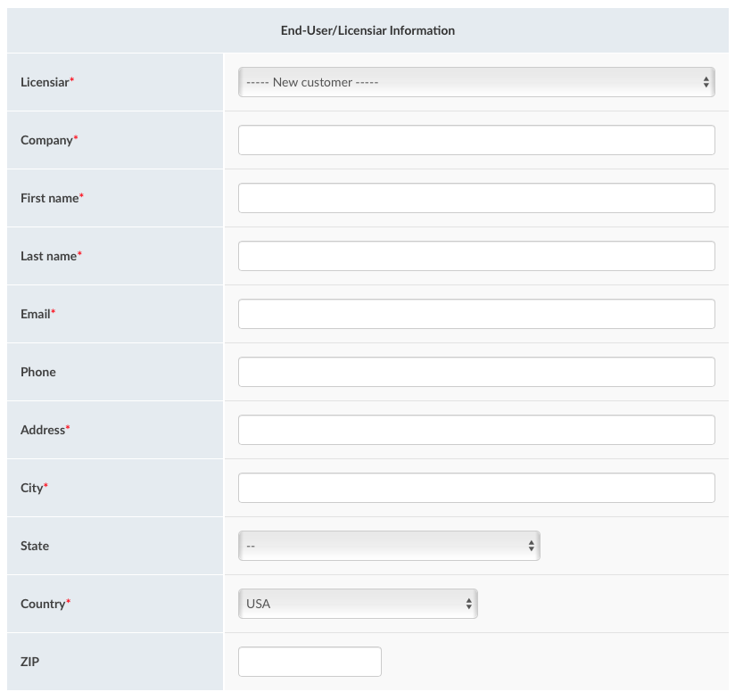Focus the Phone input field
The width and height of the screenshot is (735, 700).
tap(476, 372)
